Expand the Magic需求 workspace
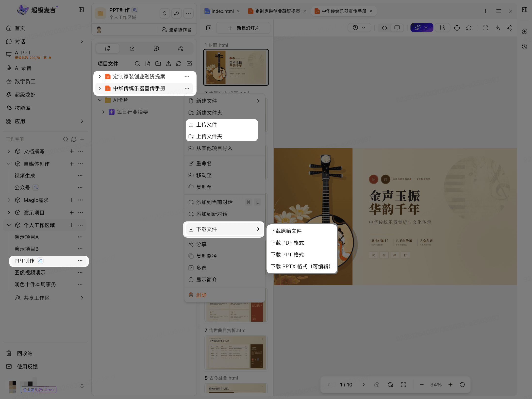Image resolution: width=532 pixels, height=399 pixels. click(9, 200)
